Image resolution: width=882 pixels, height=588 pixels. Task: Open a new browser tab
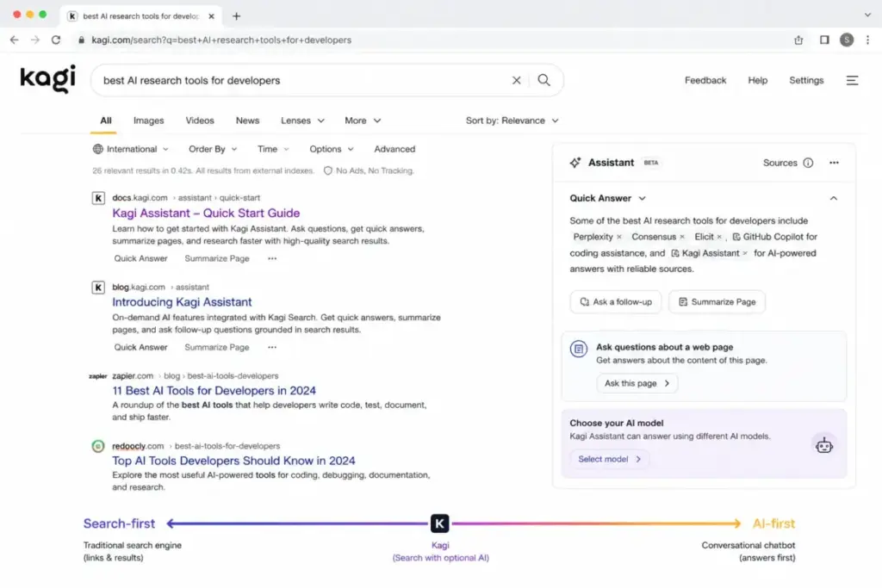click(236, 16)
